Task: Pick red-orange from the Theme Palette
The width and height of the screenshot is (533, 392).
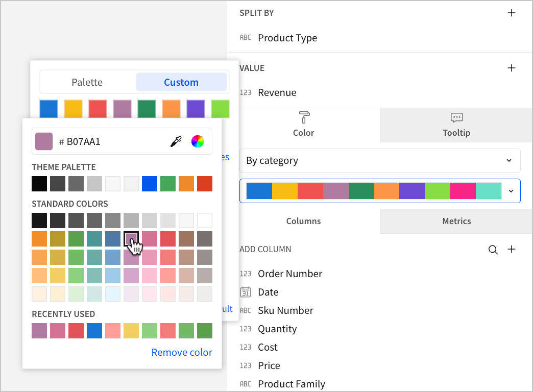Action: (x=205, y=184)
